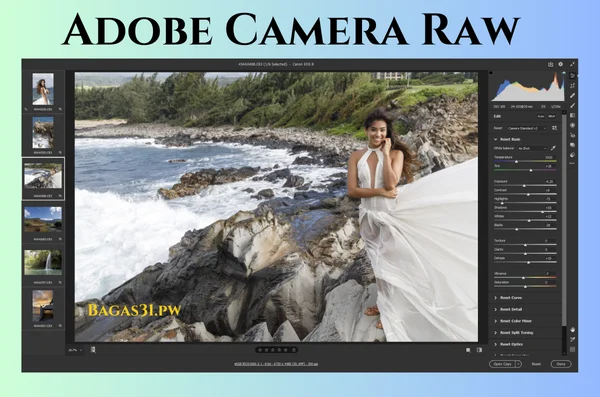
Task: Select the Spot Removal bandage tool
Action: point(572,95)
